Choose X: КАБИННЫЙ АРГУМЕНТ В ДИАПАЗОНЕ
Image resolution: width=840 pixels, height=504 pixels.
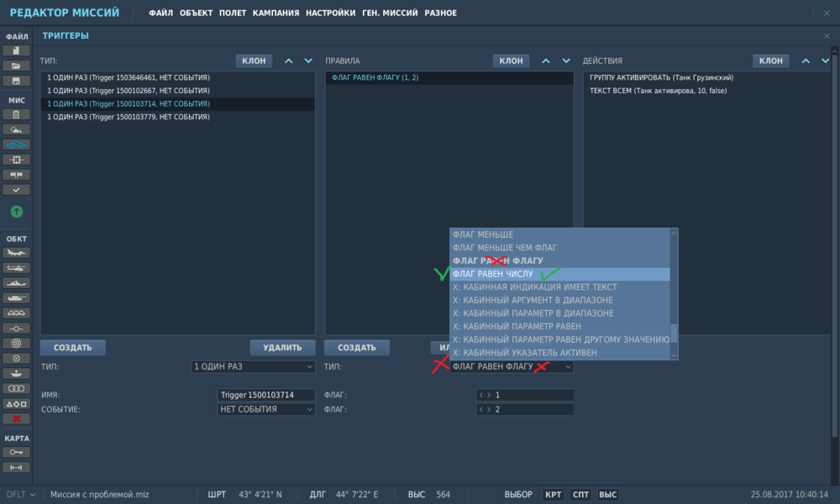[559, 300]
